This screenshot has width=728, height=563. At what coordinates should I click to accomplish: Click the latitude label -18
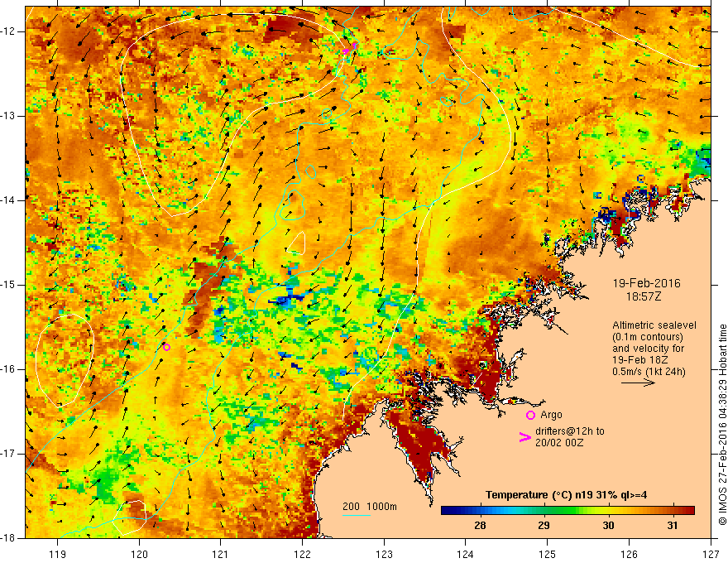tap(8, 538)
